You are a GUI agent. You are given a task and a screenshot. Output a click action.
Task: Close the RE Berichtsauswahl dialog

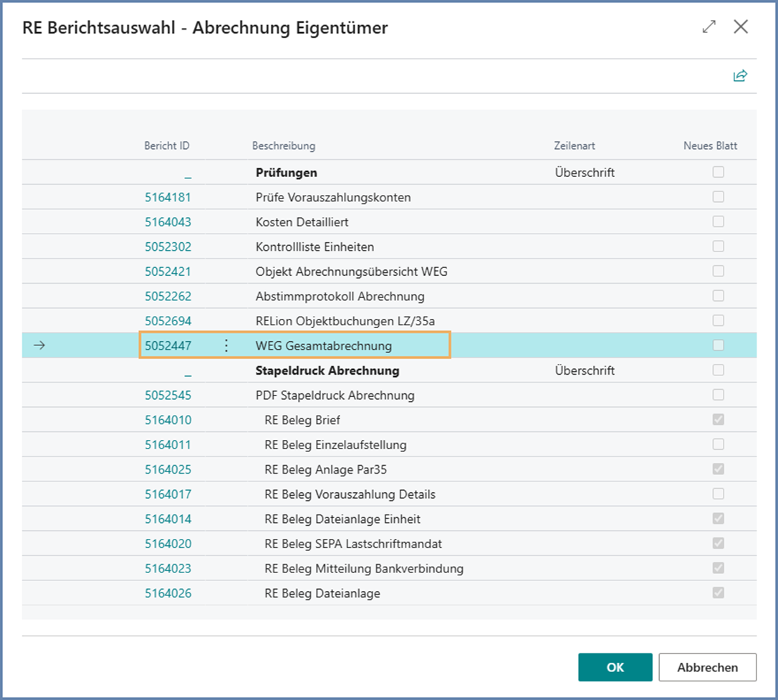coord(741,27)
